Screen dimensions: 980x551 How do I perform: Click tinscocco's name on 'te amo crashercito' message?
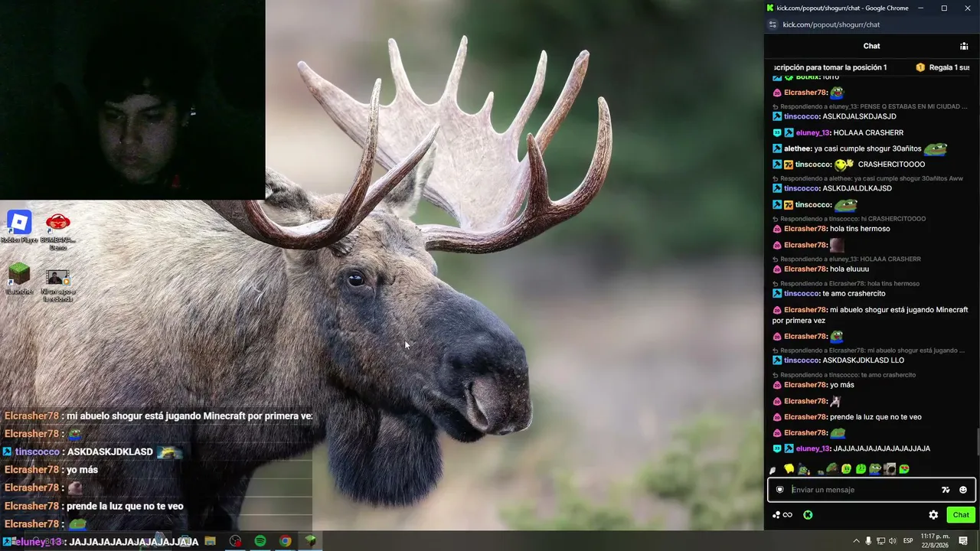802,293
